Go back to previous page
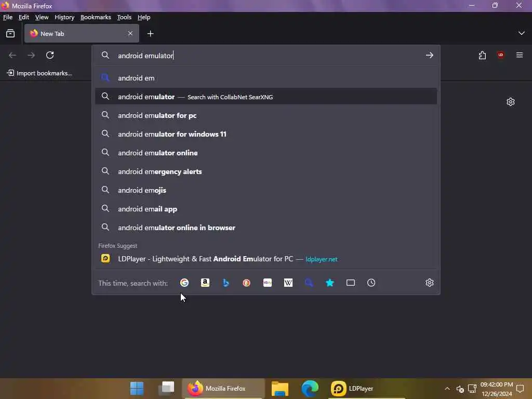This screenshot has height=399, width=532. pyautogui.click(x=12, y=55)
